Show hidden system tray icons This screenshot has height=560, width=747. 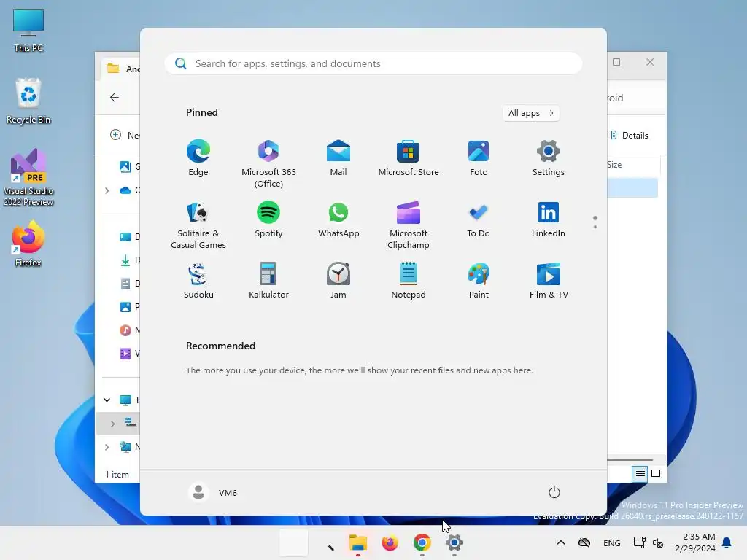561,542
